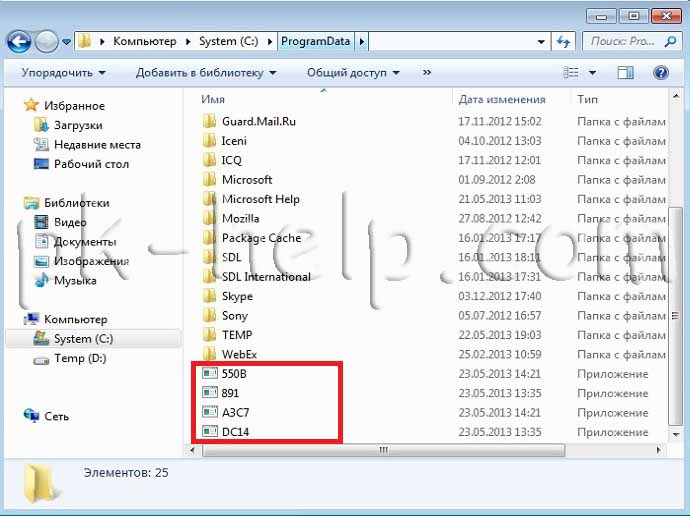Click the Skype folder icon

point(209,296)
